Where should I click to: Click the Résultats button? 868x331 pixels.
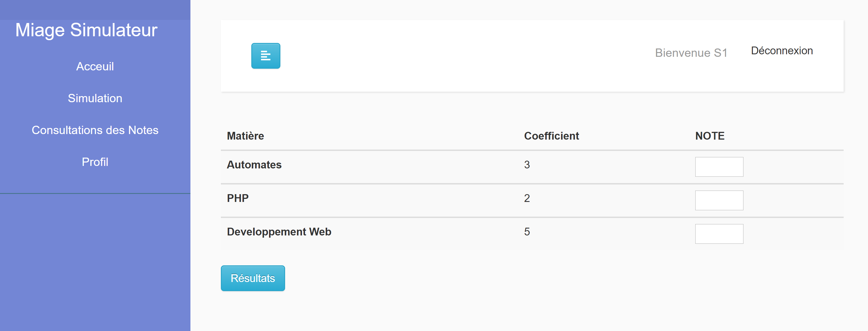(253, 278)
